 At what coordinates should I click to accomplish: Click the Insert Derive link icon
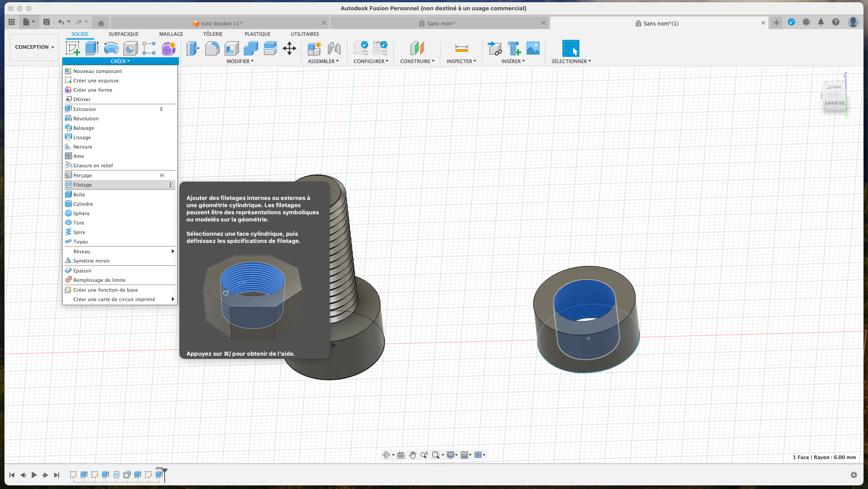coord(494,48)
